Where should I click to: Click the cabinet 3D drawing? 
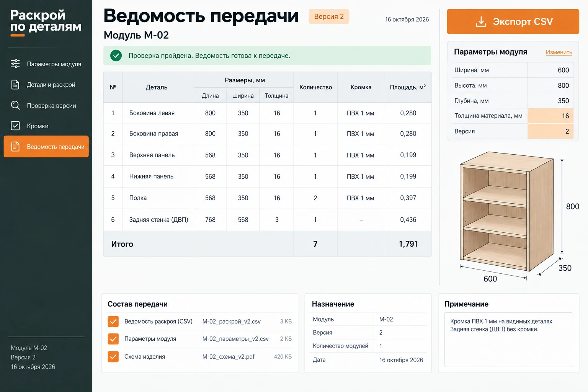click(506, 211)
